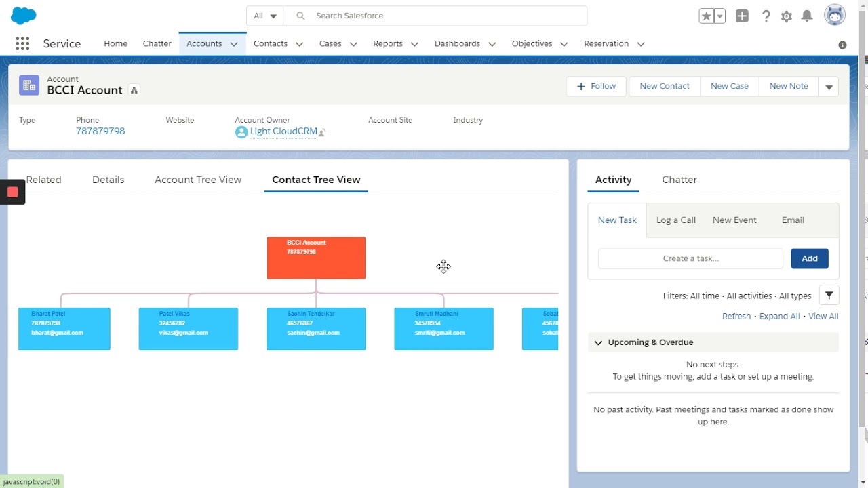Open the Global Actions plus icon

[742, 16]
